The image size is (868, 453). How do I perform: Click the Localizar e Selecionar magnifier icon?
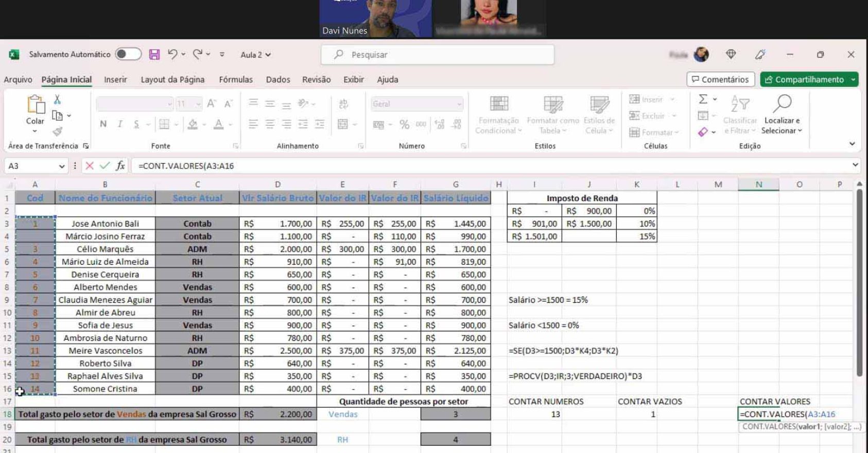pyautogui.click(x=782, y=103)
